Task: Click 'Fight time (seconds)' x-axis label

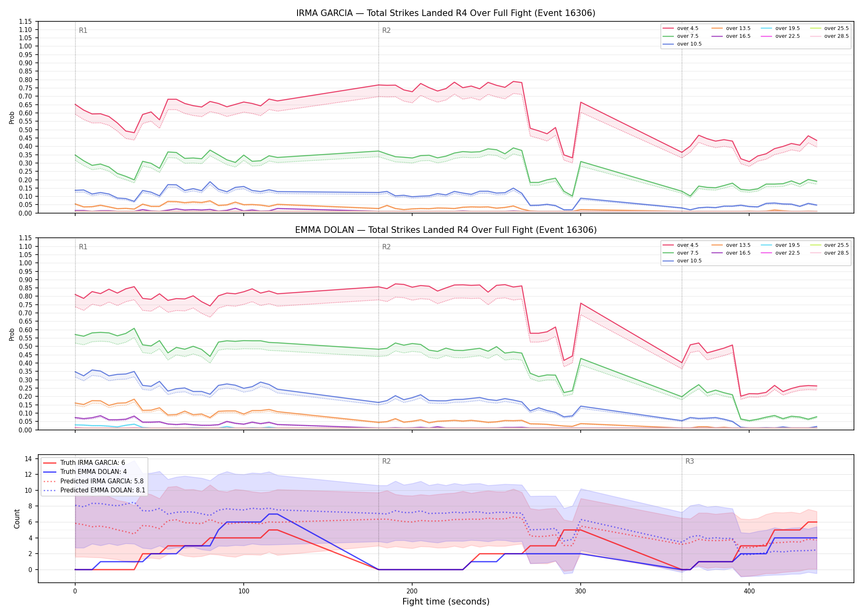Action: 446,602
